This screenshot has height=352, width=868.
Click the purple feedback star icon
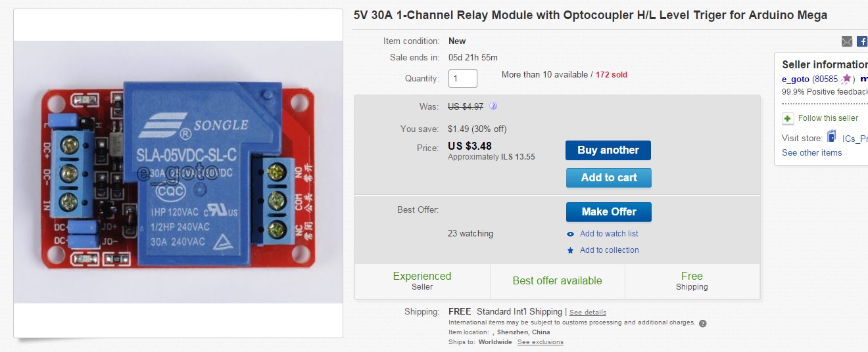(x=846, y=79)
